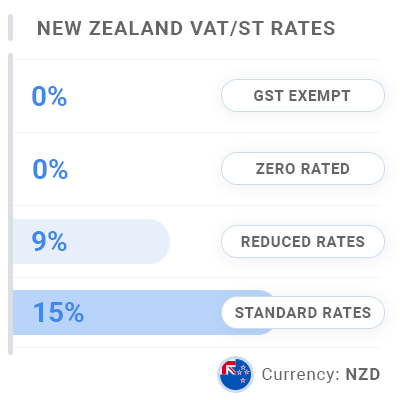Click the short grey accent bar beside heading
The width and height of the screenshot is (400, 400).
pyautogui.click(x=10, y=27)
